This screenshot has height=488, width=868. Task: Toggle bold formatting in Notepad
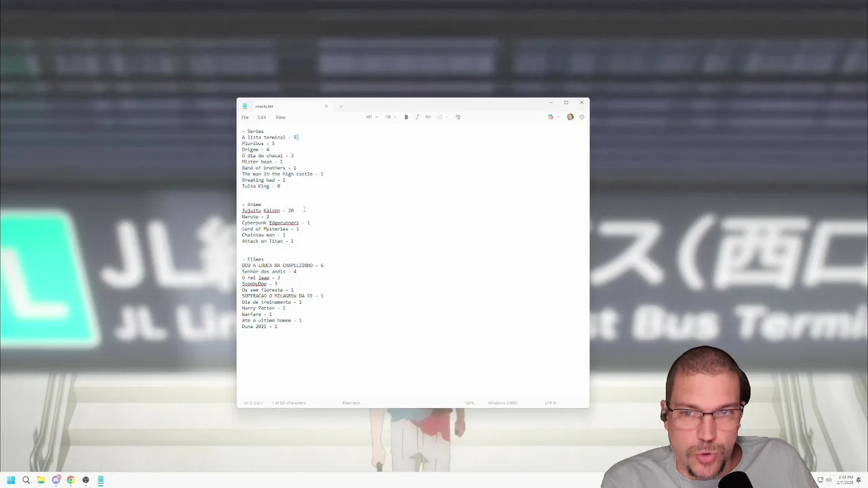(406, 117)
